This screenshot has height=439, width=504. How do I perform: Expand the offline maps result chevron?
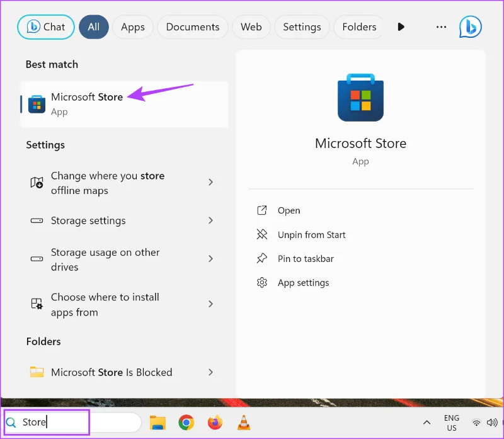click(210, 182)
